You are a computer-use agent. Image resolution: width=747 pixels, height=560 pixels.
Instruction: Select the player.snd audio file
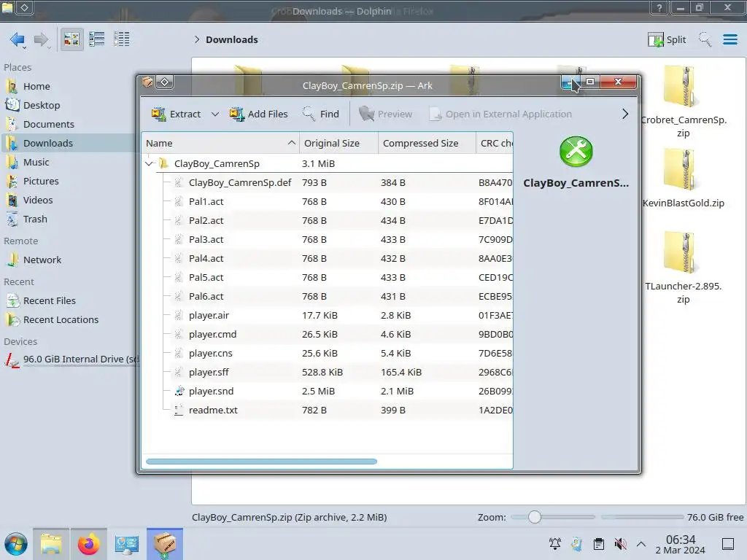click(327, 392)
